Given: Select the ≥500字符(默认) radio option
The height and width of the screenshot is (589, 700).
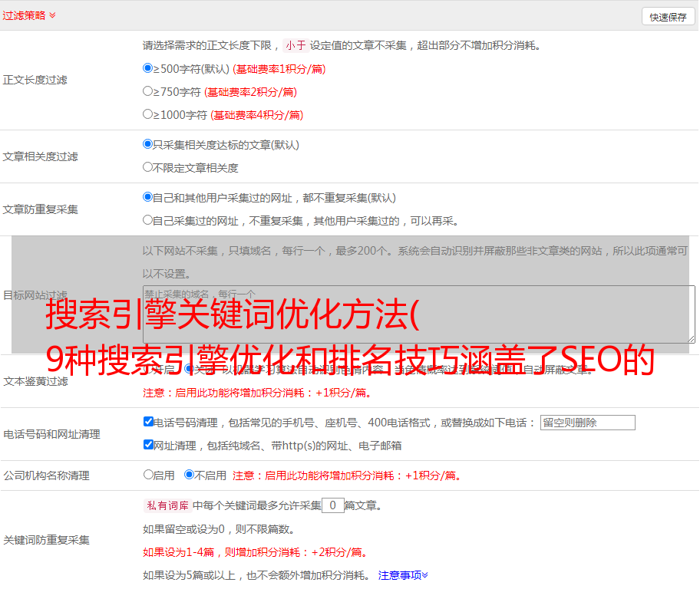Looking at the screenshot, I should (x=147, y=67).
